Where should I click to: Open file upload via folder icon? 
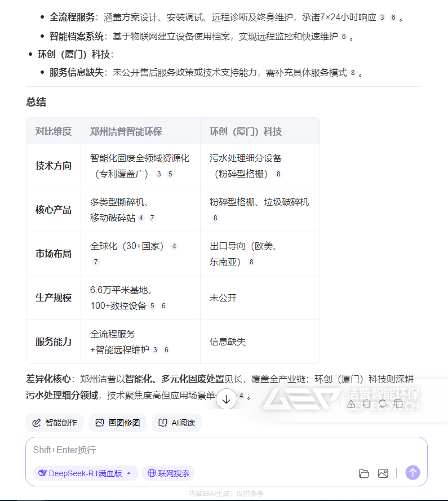pos(364,473)
